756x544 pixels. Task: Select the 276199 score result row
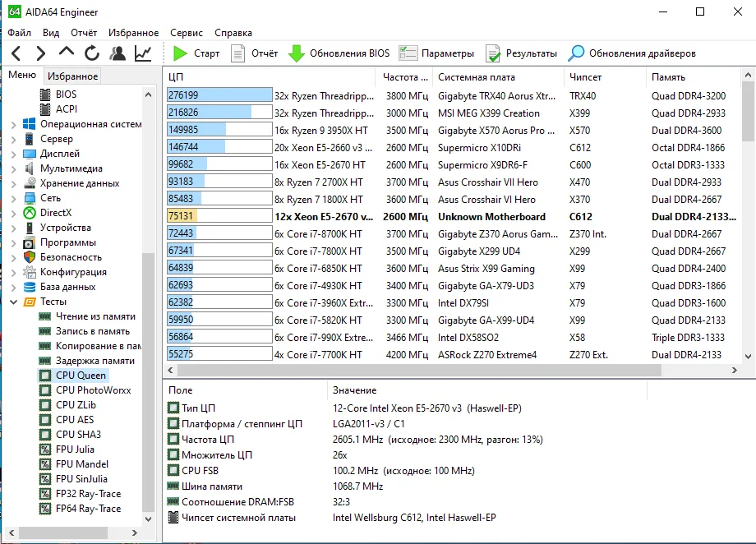click(x=452, y=95)
